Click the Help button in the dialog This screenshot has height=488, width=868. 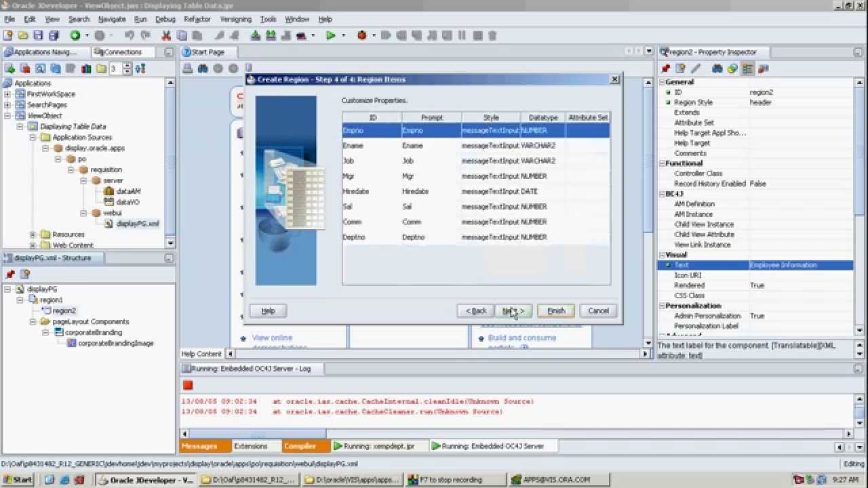coord(268,310)
